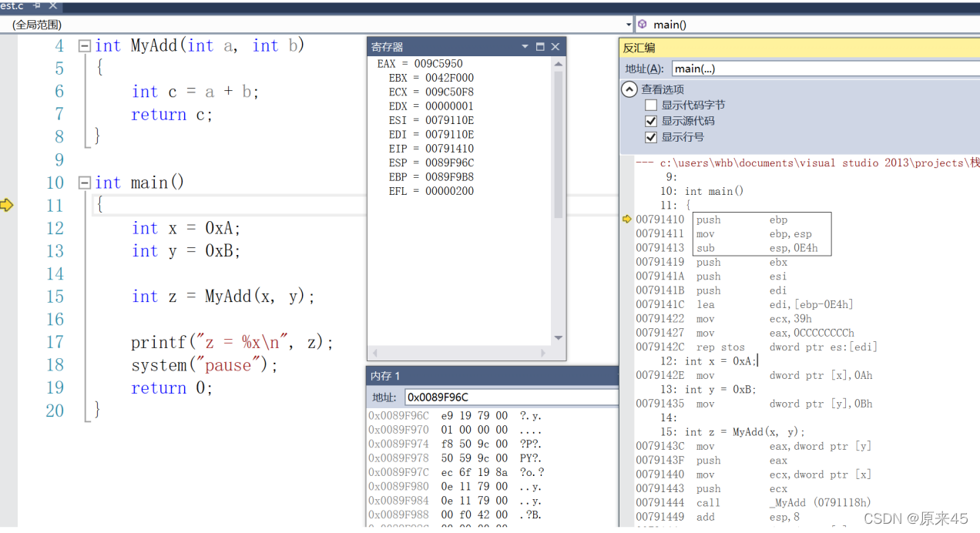This screenshot has width=980, height=533.
Task: Click source line 15 with MyAdd(x, y) call
Action: (223, 297)
